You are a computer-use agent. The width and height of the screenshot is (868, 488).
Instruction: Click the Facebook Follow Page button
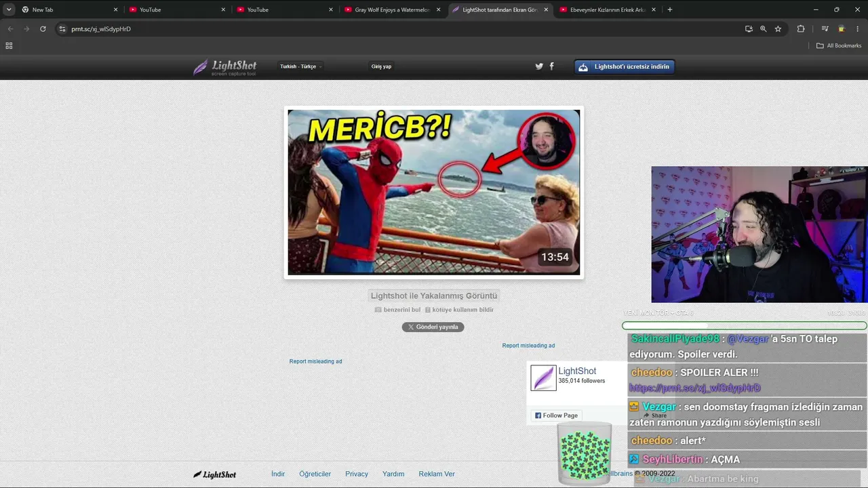[556, 415]
